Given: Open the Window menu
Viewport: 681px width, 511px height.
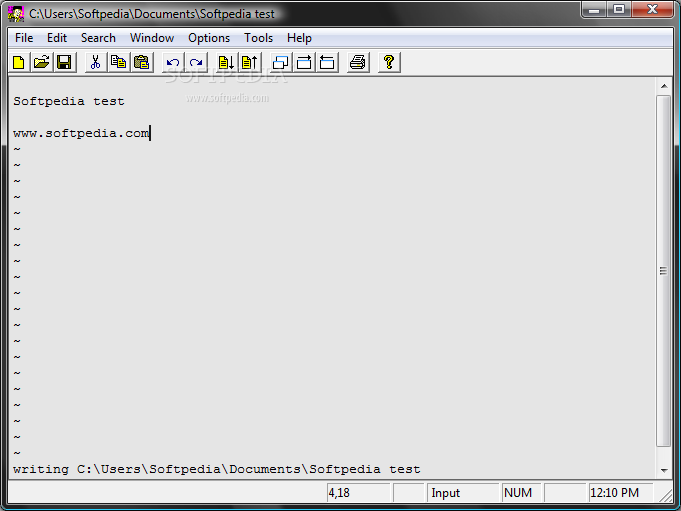Looking at the screenshot, I should (152, 38).
